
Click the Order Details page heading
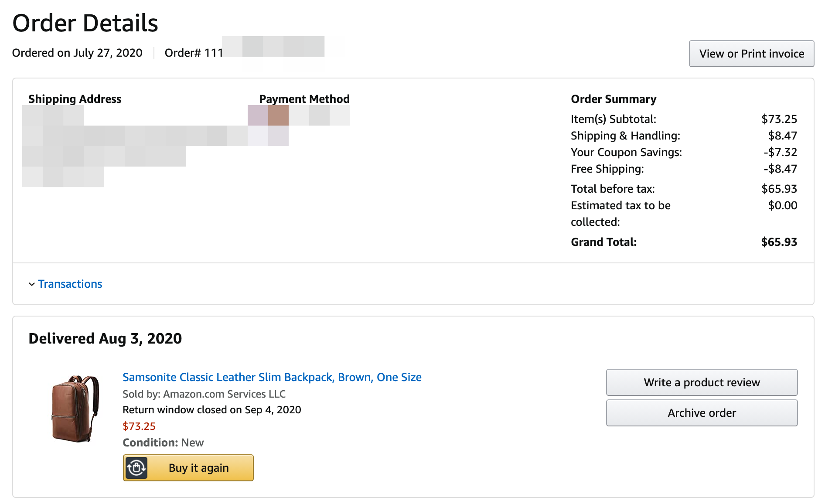point(85,23)
